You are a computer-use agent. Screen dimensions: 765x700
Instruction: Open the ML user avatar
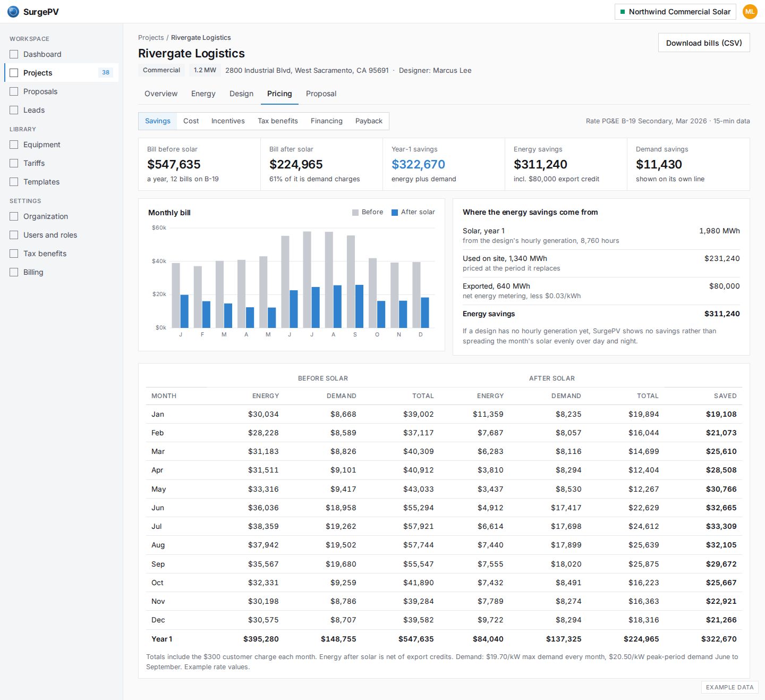750,12
